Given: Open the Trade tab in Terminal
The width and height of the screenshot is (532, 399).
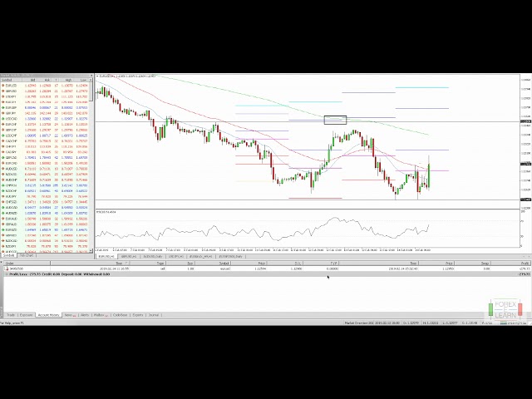Looking at the screenshot, I should pos(11,315).
